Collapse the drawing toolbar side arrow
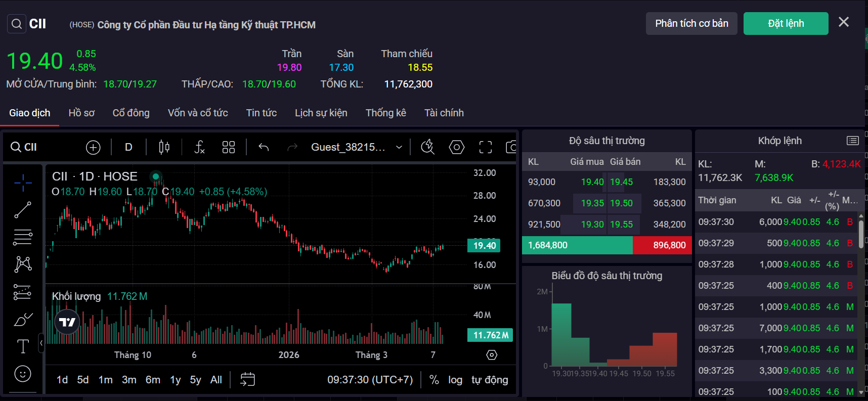The height and width of the screenshot is (401, 868). pyautogui.click(x=41, y=343)
